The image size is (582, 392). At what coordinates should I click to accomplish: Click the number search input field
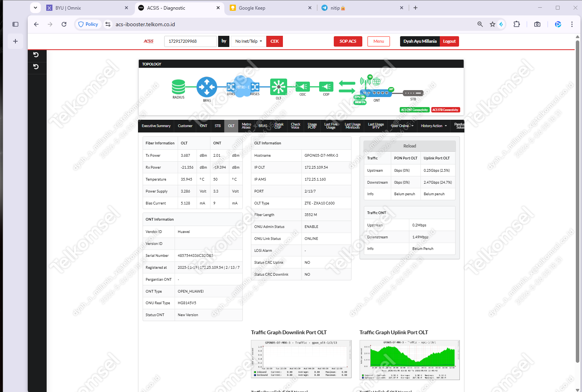point(190,41)
